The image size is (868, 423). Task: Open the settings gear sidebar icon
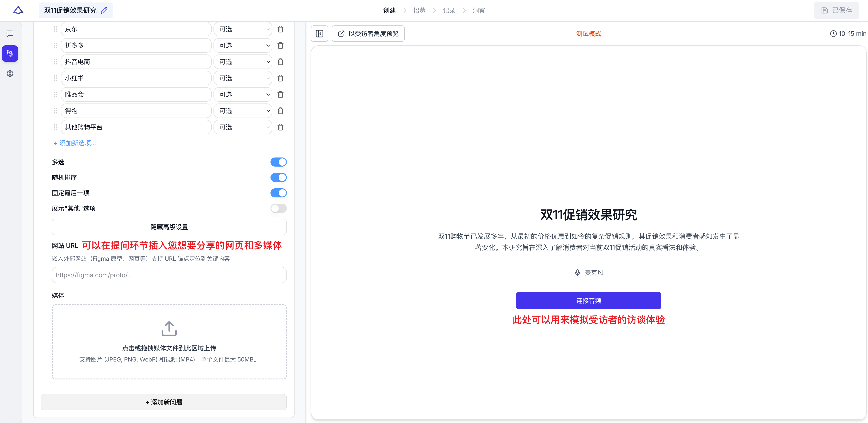[10, 74]
